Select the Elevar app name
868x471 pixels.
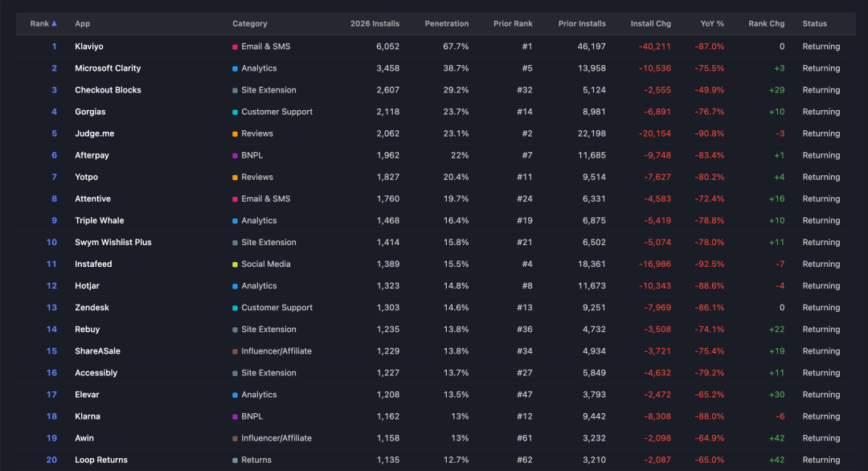(87, 395)
